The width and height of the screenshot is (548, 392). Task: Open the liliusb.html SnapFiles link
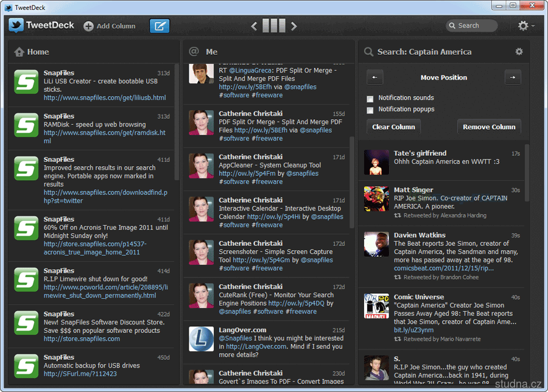[x=105, y=98]
